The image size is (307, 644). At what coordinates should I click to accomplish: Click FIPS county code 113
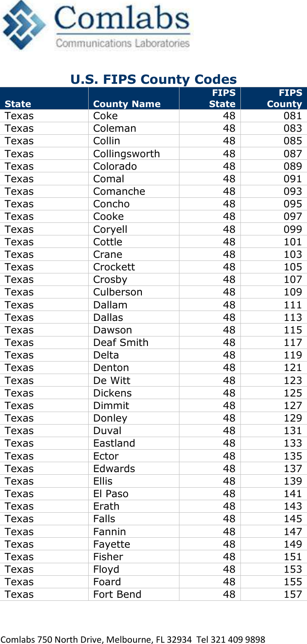tap(293, 317)
